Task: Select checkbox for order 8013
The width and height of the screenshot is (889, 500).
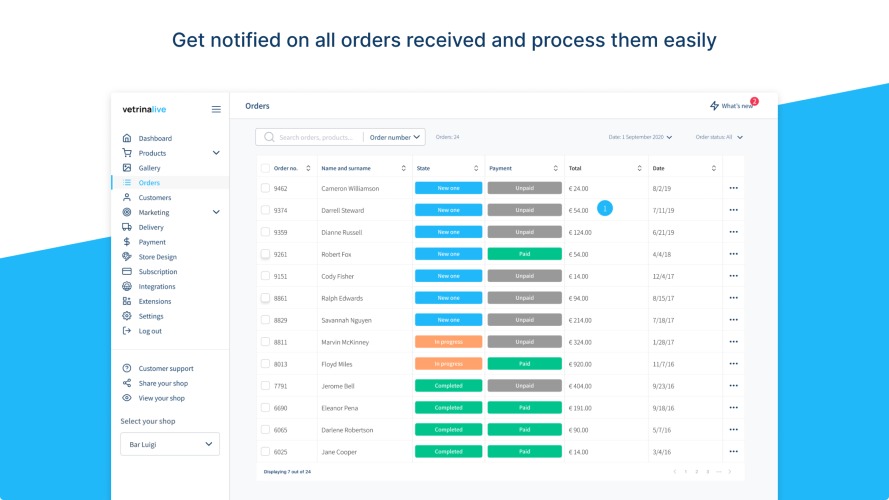Action: coord(265,363)
